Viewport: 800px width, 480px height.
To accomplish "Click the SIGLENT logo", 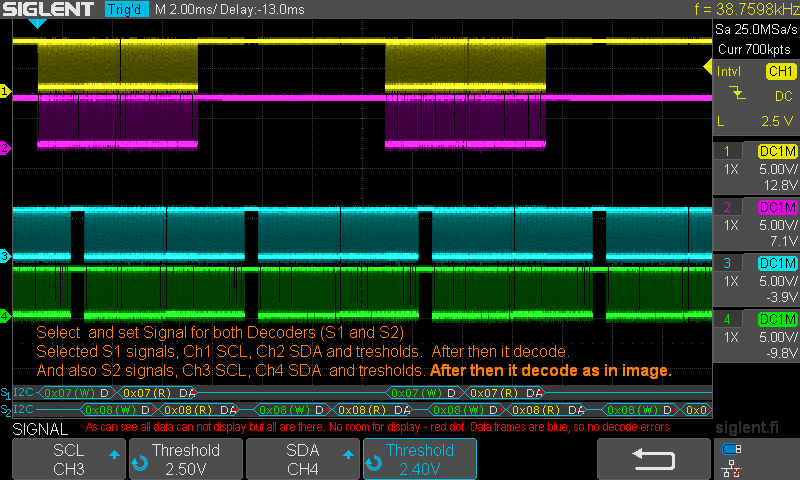I will point(48,9).
